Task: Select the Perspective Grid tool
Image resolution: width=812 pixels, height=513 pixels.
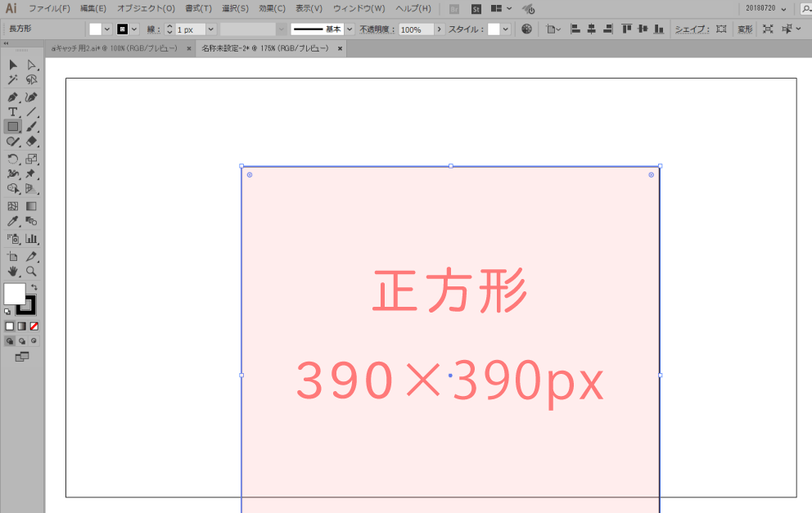Action: pos(31,188)
